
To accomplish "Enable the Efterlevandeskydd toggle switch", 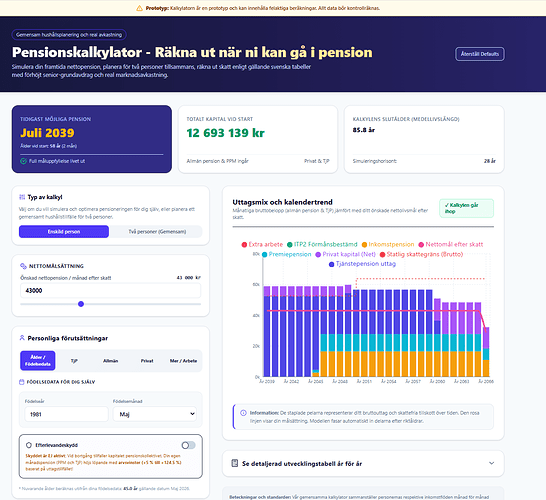I will (x=188, y=445).
